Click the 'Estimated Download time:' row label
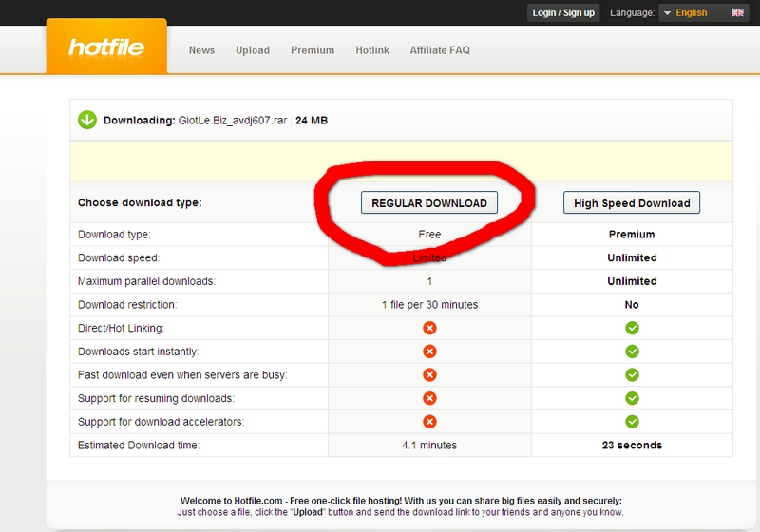This screenshot has height=532, width=760. [139, 446]
